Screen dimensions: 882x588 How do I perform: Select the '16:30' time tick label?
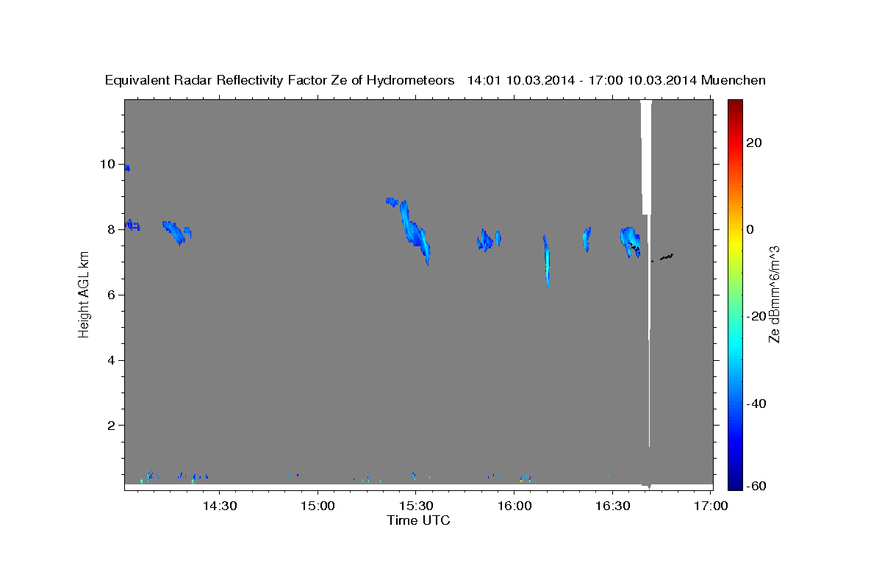coord(612,506)
